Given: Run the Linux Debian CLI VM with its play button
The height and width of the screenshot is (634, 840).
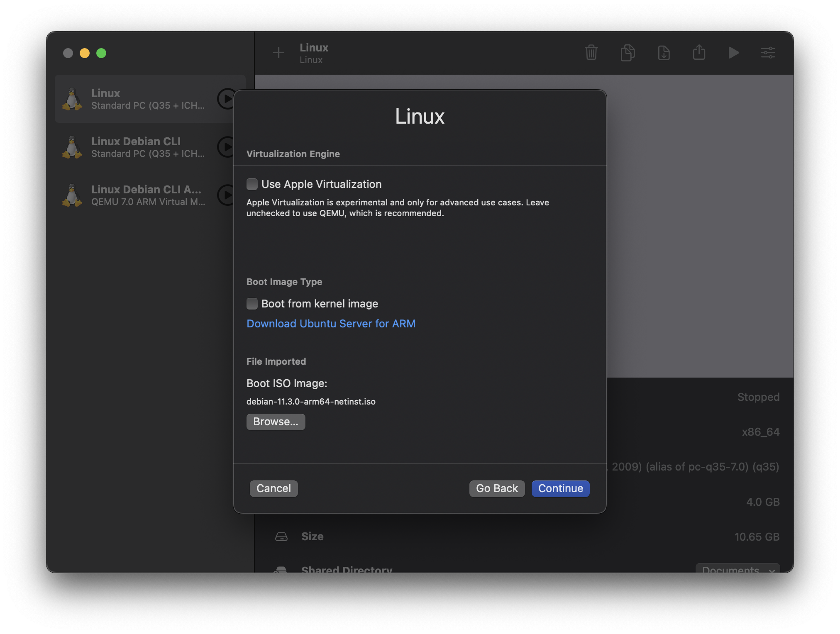Looking at the screenshot, I should [226, 147].
